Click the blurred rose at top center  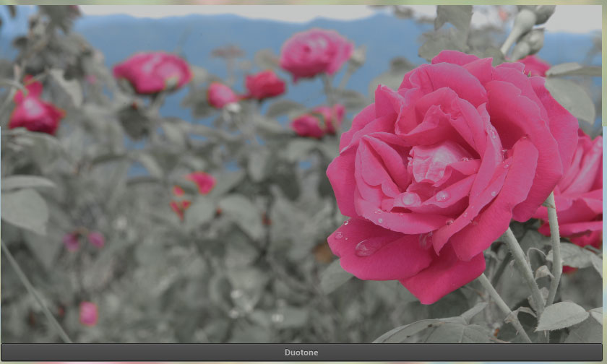[315, 54]
